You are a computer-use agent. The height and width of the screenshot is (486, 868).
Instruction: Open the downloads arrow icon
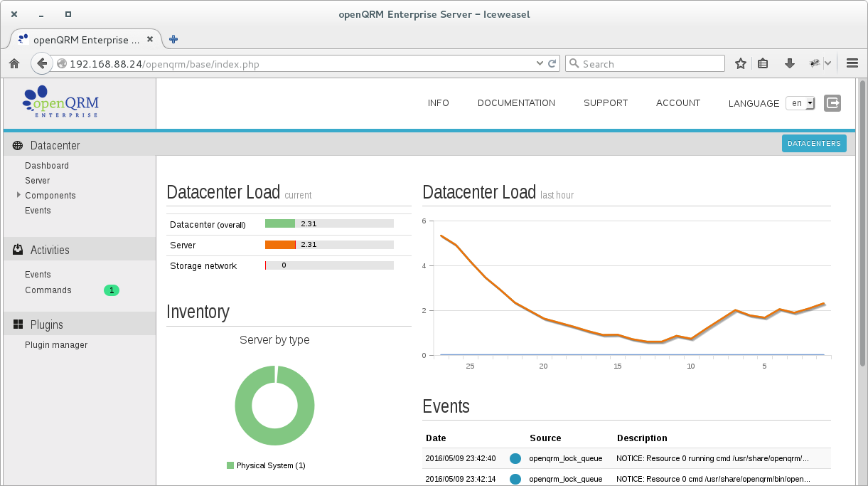[x=789, y=64]
